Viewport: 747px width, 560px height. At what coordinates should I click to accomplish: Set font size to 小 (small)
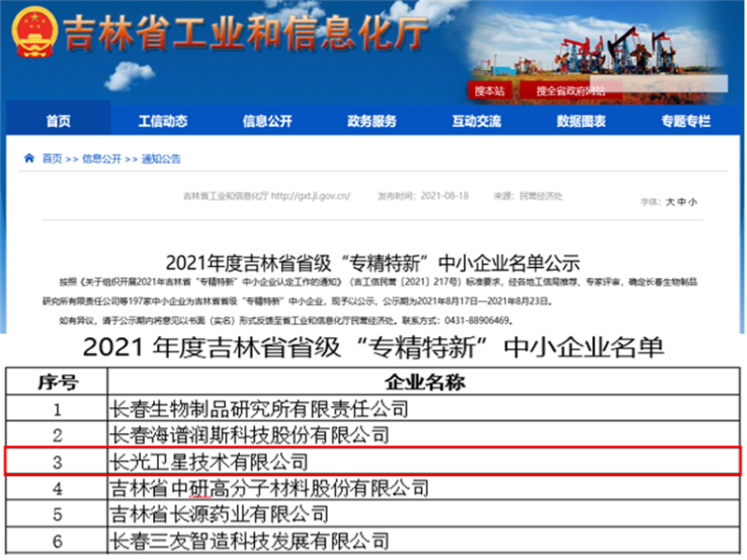click(x=693, y=202)
